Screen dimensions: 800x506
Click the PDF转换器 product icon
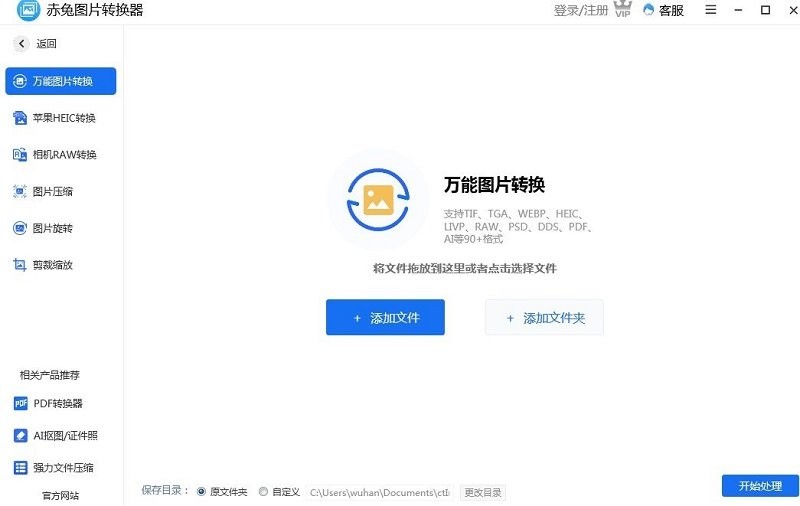point(20,403)
